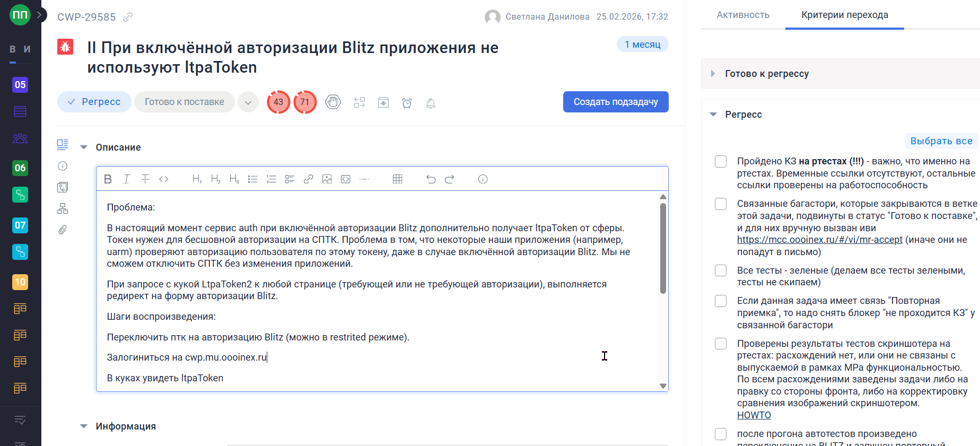
Task: Open sidebar item 10
Action: click(20, 282)
